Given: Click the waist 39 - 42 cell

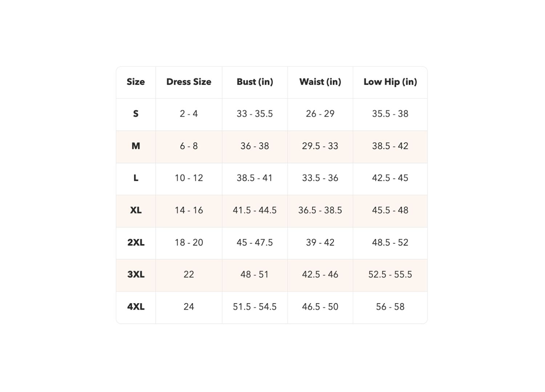Looking at the screenshot, I should click(320, 242).
